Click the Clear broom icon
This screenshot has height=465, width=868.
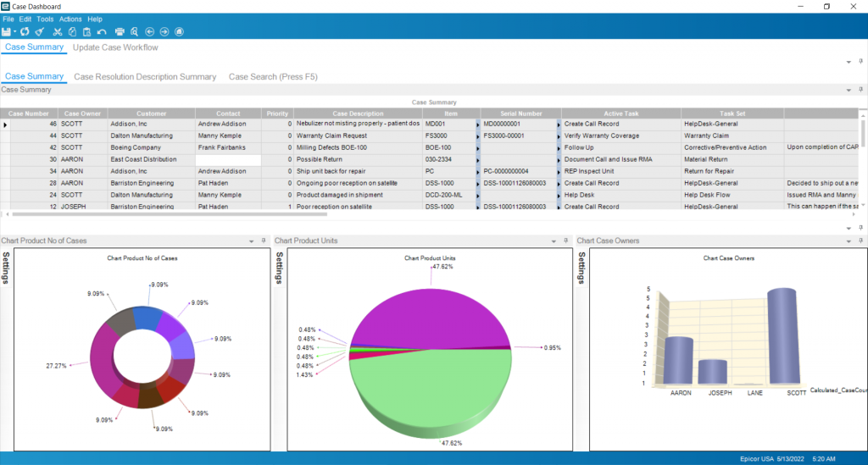coord(39,32)
